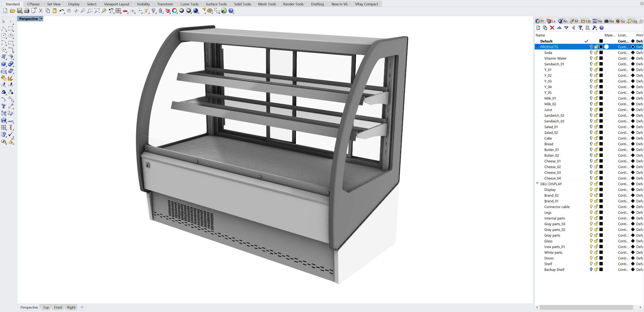Switch to the Front viewport tab
Screen dimensions: 644x312
point(58,307)
